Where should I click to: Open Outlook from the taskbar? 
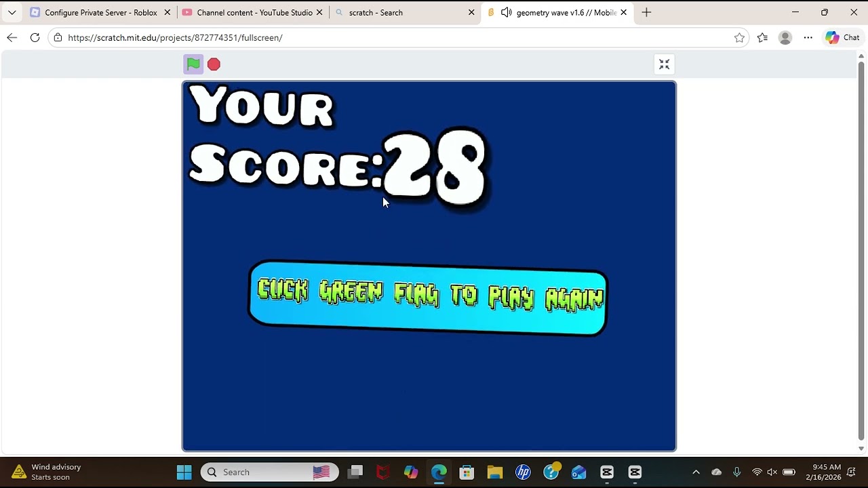point(578,472)
